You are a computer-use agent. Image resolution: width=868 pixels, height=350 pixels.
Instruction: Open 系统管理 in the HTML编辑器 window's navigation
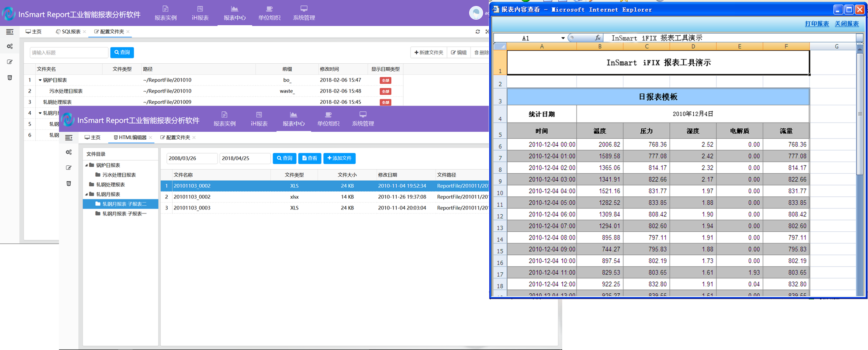pos(363,119)
